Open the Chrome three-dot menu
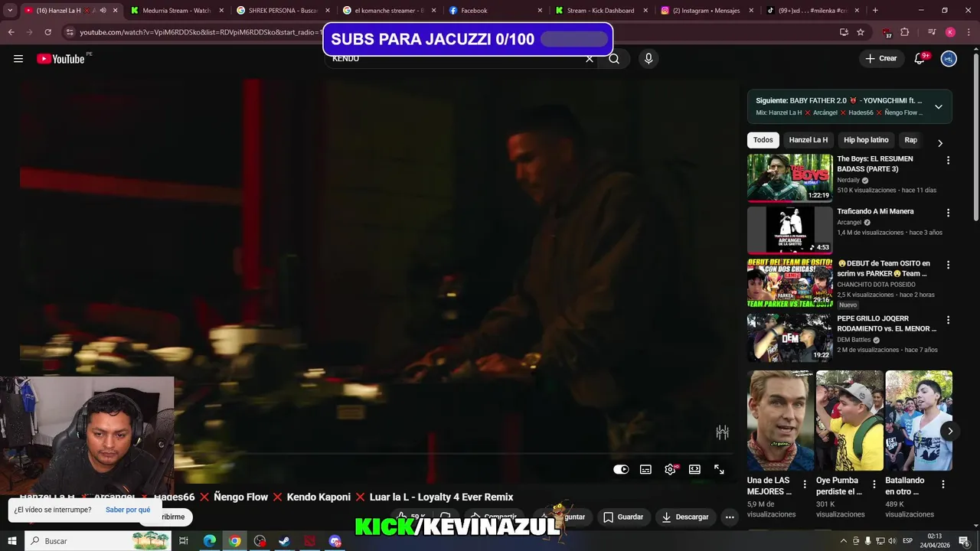The width and height of the screenshot is (980, 551). [969, 32]
